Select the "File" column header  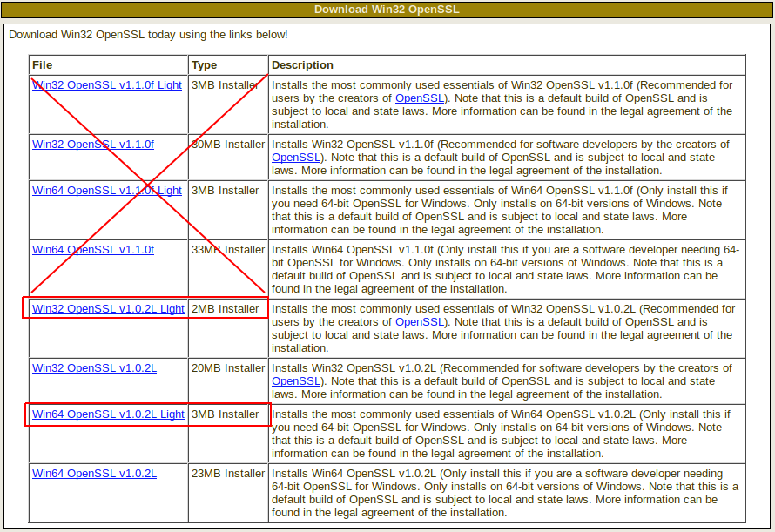(x=42, y=65)
